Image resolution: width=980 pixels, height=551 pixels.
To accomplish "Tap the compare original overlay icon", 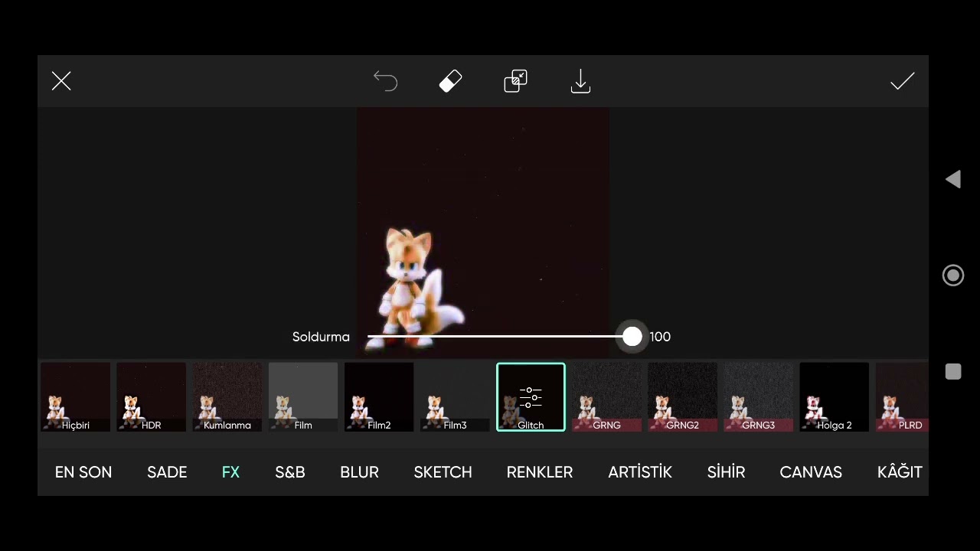I will point(516,81).
